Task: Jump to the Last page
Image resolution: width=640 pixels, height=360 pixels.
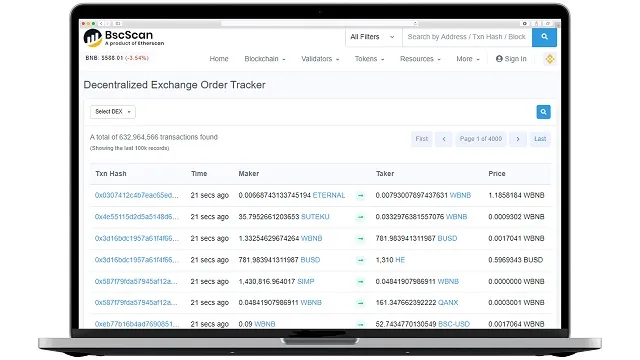Action: 540,139
